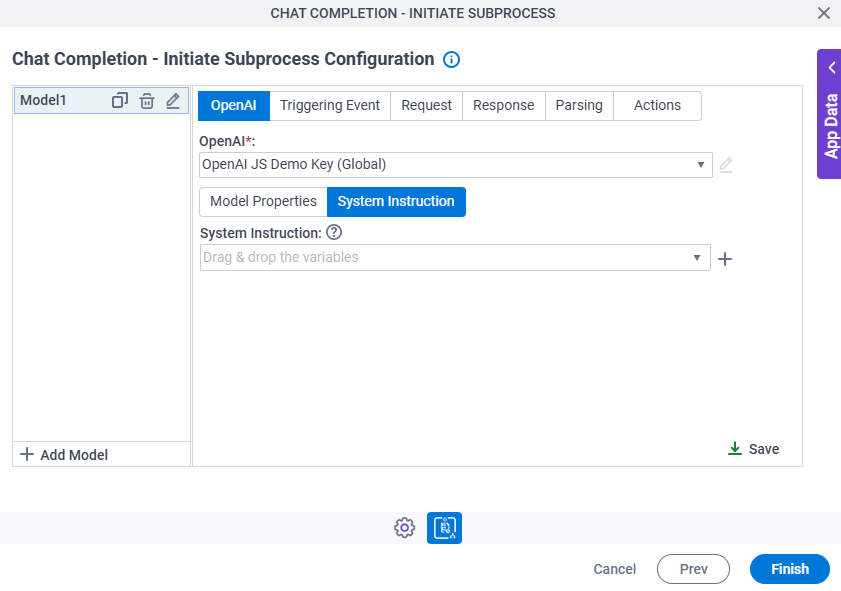Cancel the configuration dialog
841x591 pixels.
pyautogui.click(x=615, y=569)
